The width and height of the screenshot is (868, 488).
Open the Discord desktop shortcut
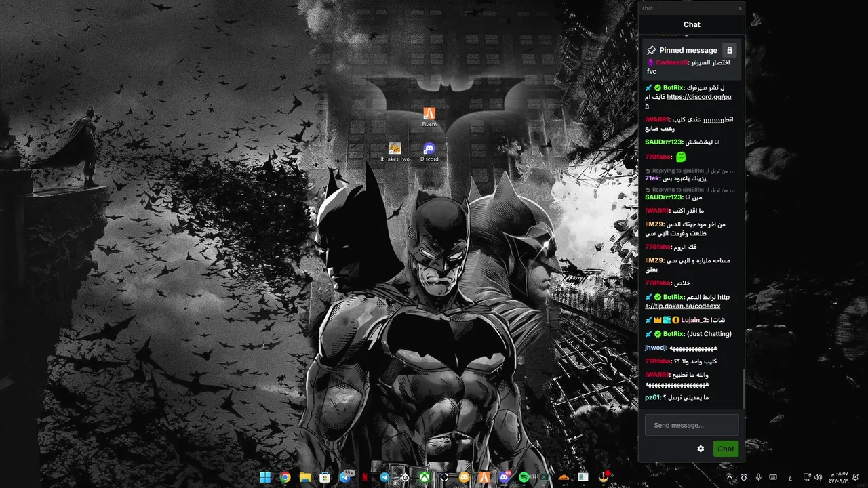point(429,152)
